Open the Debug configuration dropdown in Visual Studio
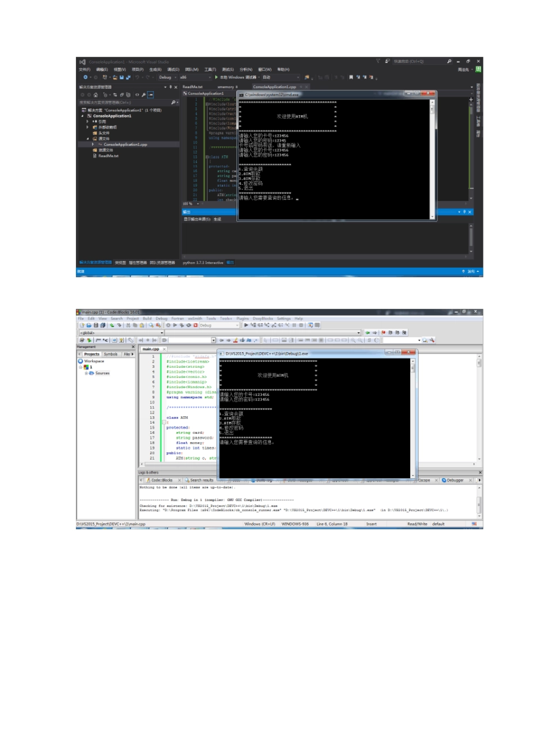Viewport: 534px width, 756px height. click(x=167, y=78)
